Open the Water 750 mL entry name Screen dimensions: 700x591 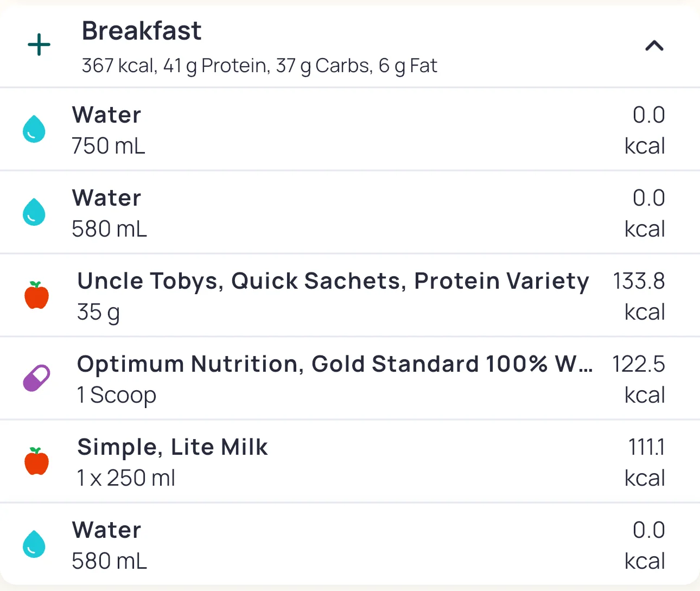pos(106,115)
